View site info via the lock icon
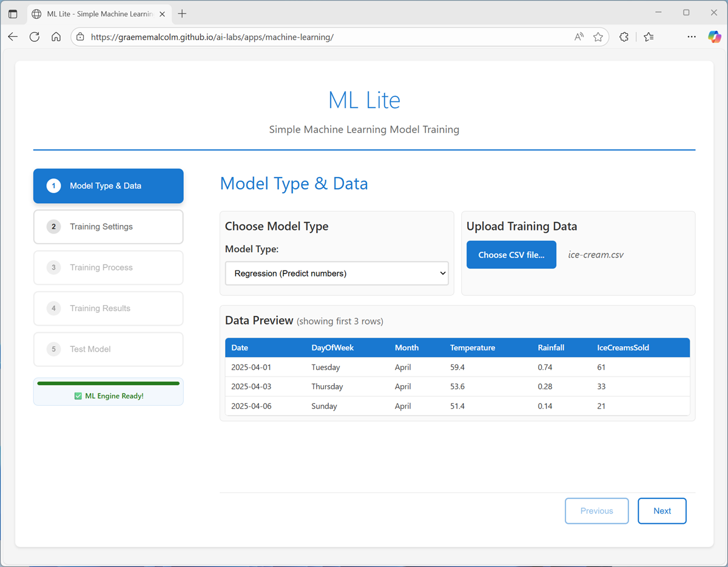The height and width of the screenshot is (567, 728). point(81,36)
